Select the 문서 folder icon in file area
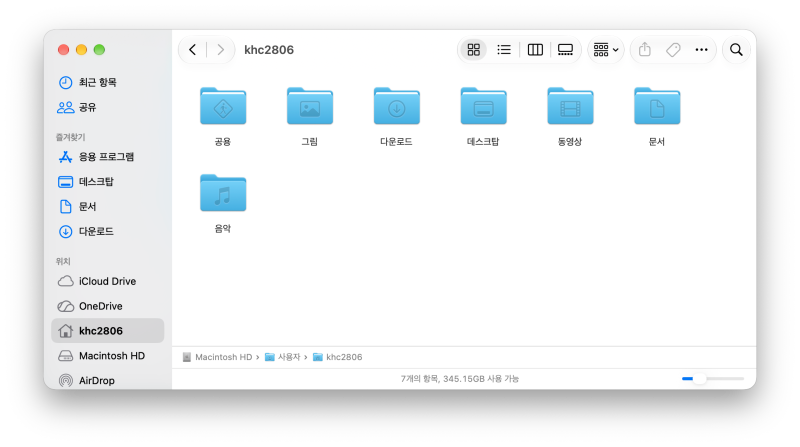 [657, 106]
